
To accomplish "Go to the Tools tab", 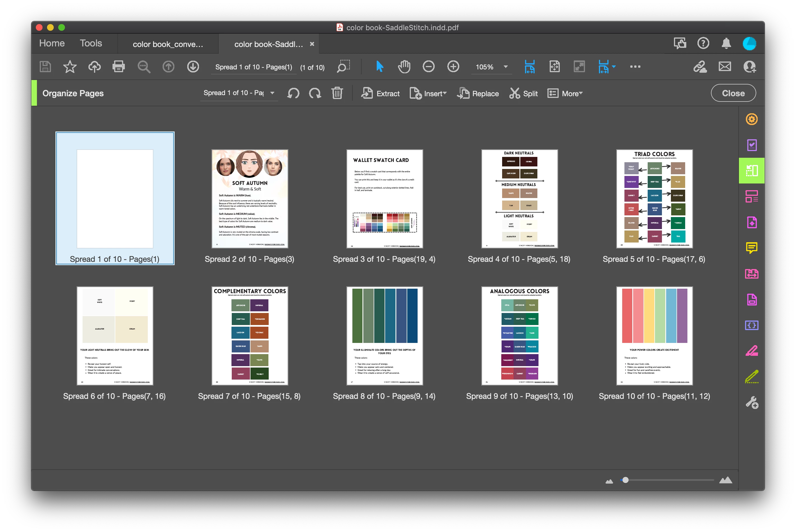I will click(91, 43).
